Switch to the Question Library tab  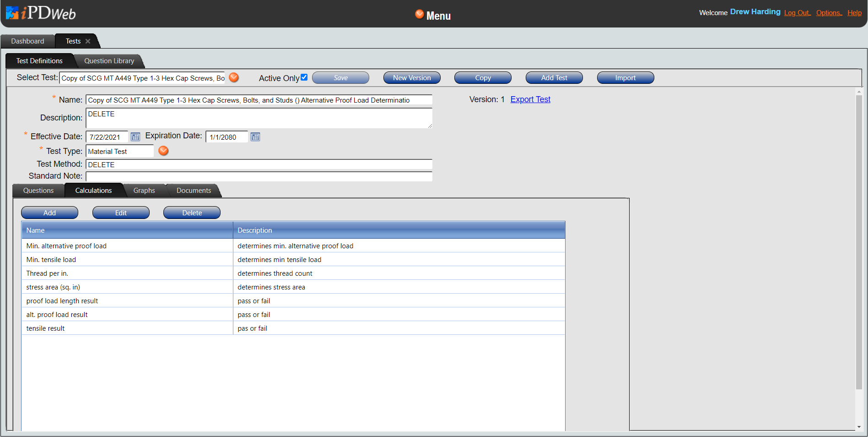tap(109, 61)
